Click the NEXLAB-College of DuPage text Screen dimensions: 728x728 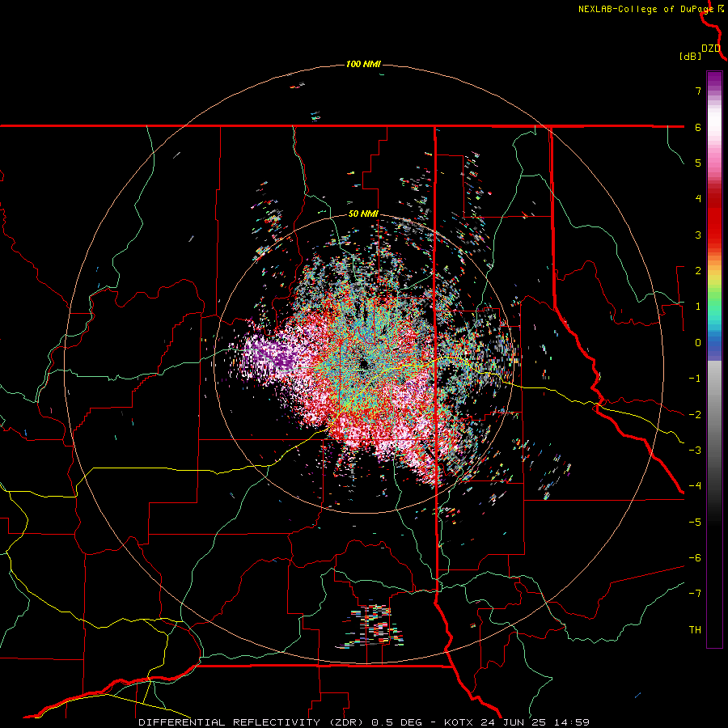click(645, 9)
